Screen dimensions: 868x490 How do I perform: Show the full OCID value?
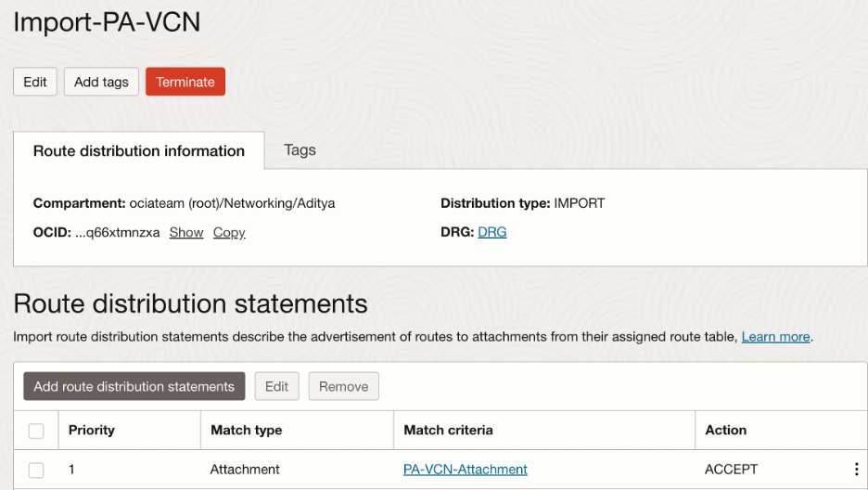186,232
